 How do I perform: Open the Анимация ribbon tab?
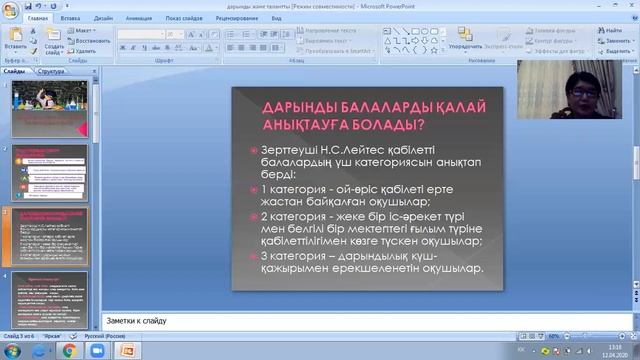pos(139,18)
